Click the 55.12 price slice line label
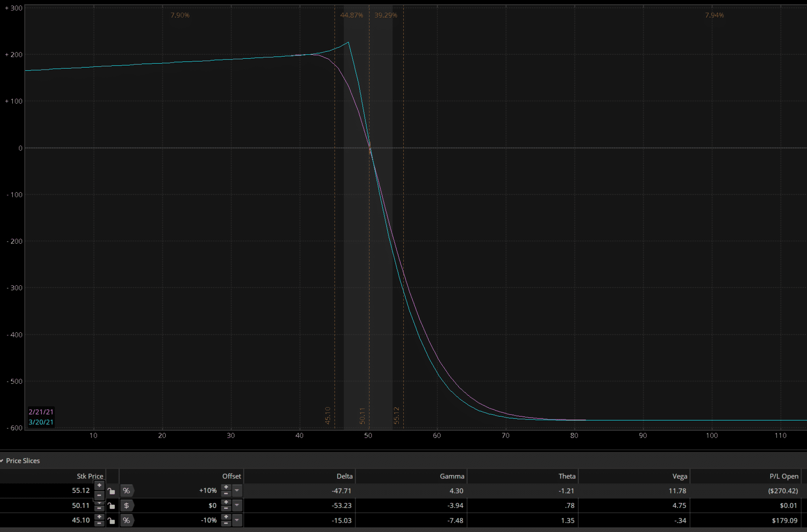807x532 pixels. pyautogui.click(x=396, y=416)
